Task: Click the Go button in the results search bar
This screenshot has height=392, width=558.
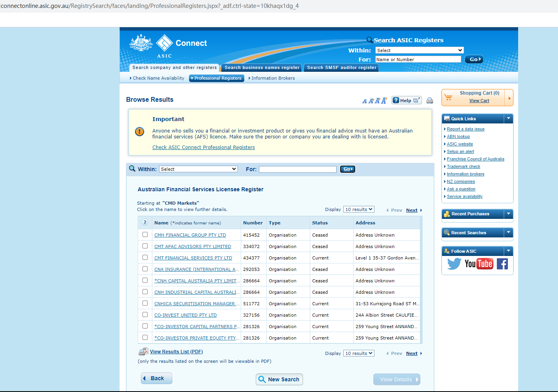Action: (347, 169)
